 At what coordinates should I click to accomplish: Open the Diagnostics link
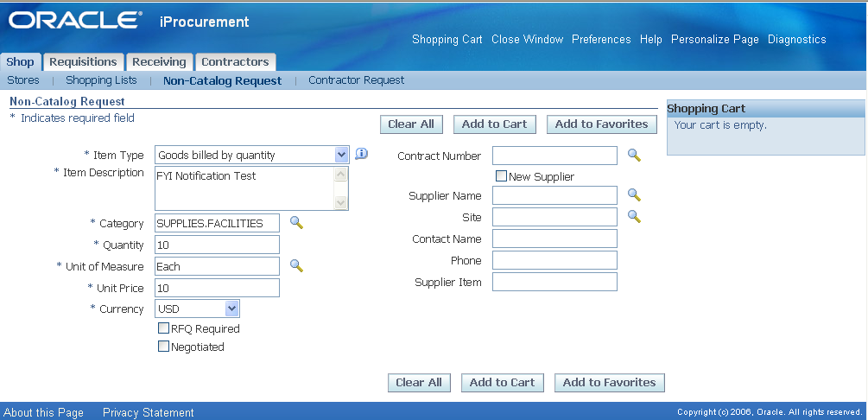(796, 40)
